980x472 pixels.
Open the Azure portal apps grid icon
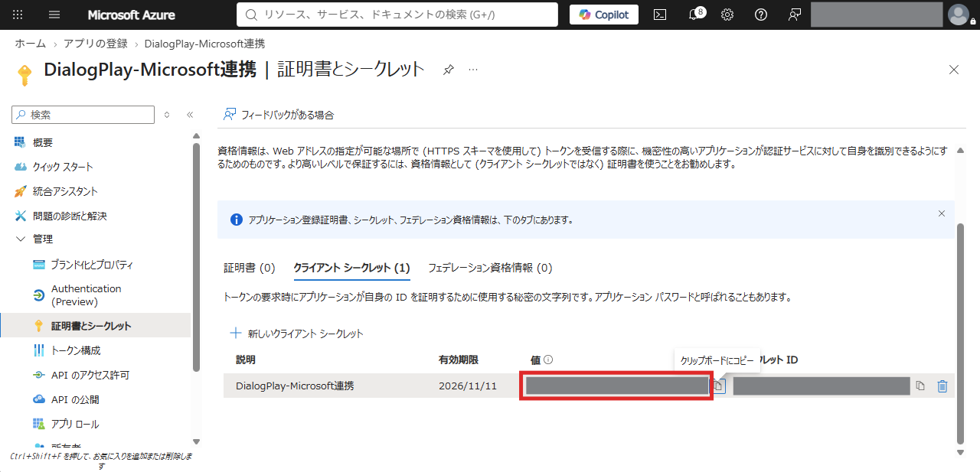click(x=18, y=15)
